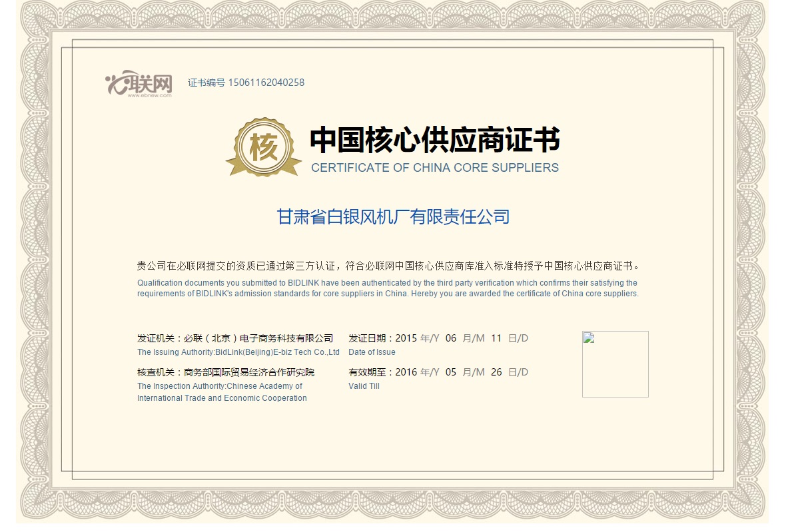Viewport: 788px width, 532px height.
Task: Select the issuer 必联（北京）电子商务科技有限公司
Action: (x=258, y=338)
